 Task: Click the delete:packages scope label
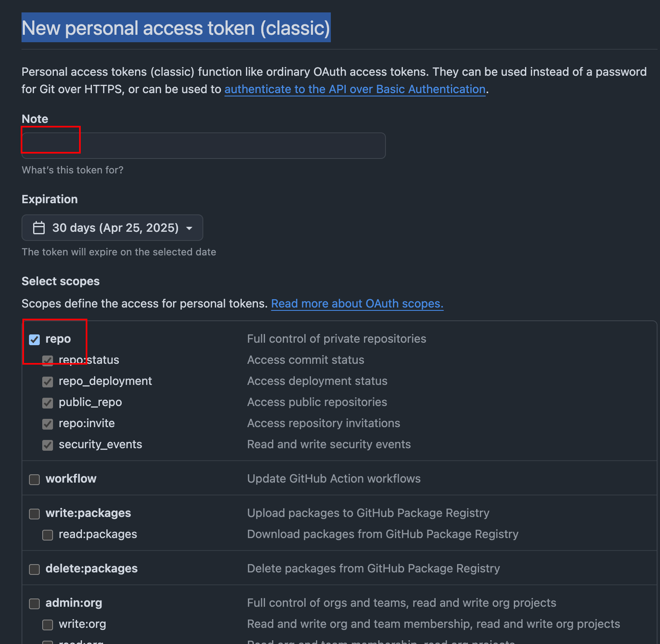click(92, 569)
